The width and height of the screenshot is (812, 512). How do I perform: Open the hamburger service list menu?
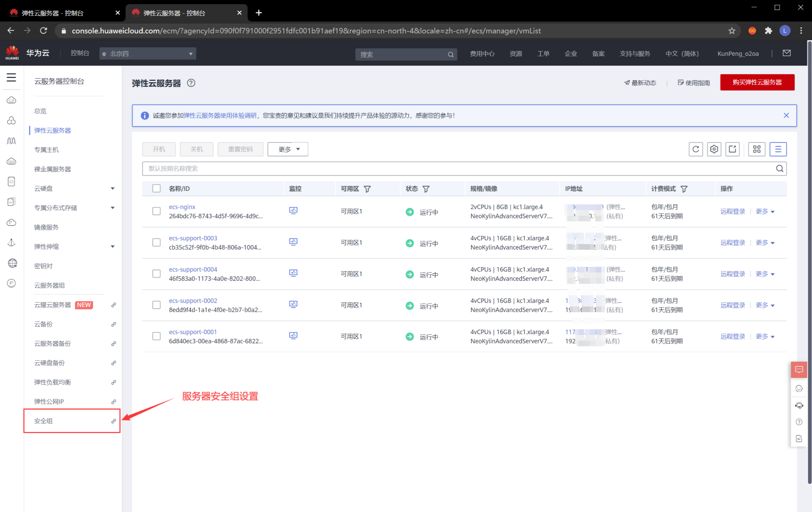tap(11, 77)
